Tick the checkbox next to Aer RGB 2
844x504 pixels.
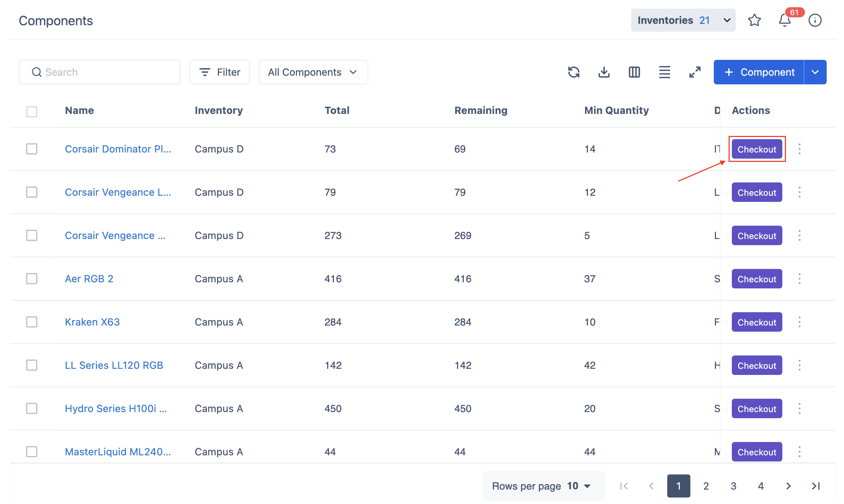tap(32, 279)
